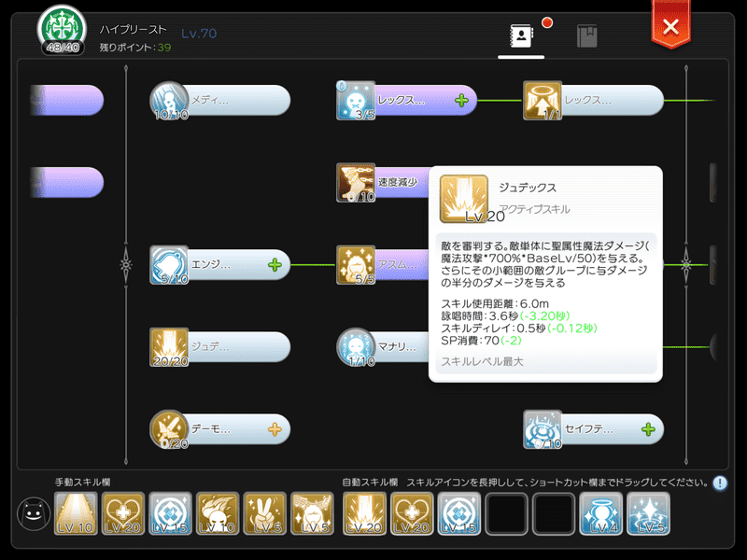Click the round face icon beside manual skills
The image size is (747, 560).
[x=34, y=514]
